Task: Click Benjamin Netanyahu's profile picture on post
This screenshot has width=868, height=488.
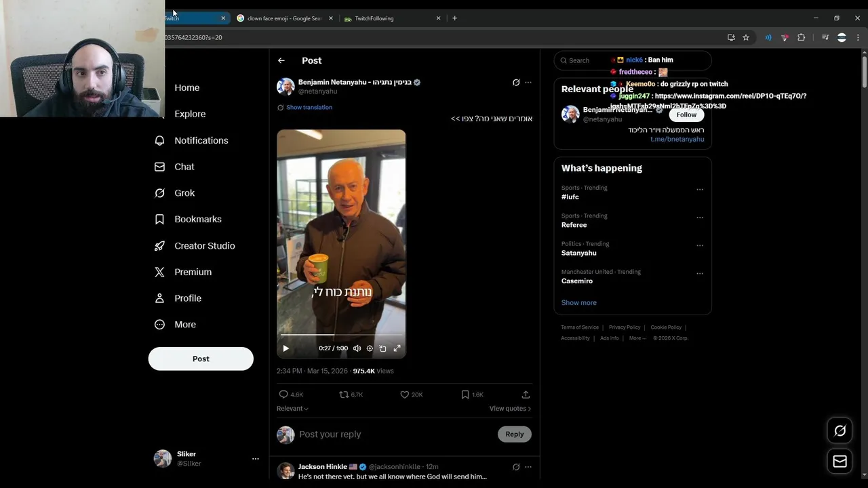Action: pyautogui.click(x=285, y=86)
